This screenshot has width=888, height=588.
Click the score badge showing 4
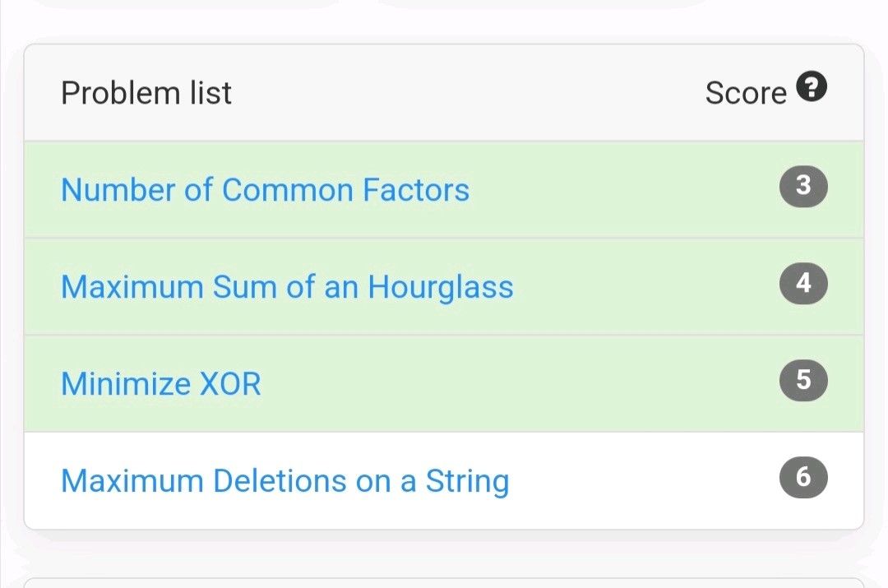pos(803,284)
